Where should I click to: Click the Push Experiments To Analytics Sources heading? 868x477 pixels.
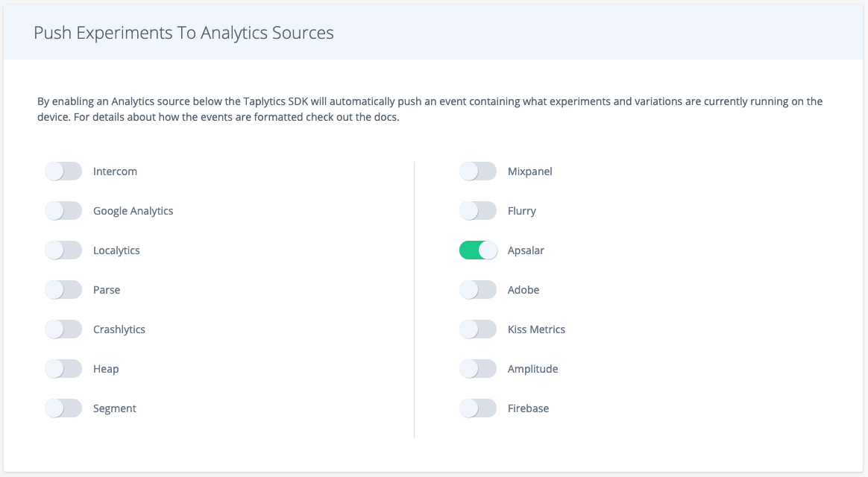183,34
